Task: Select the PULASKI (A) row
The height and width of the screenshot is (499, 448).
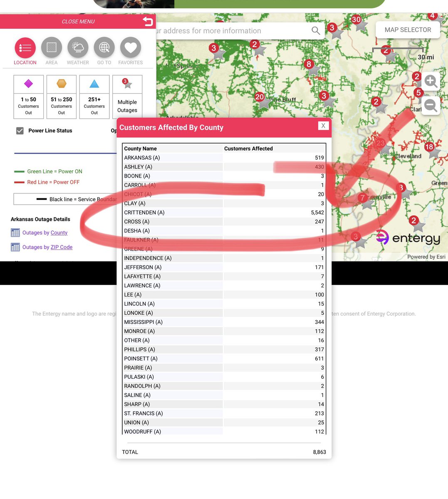Action: [224, 377]
